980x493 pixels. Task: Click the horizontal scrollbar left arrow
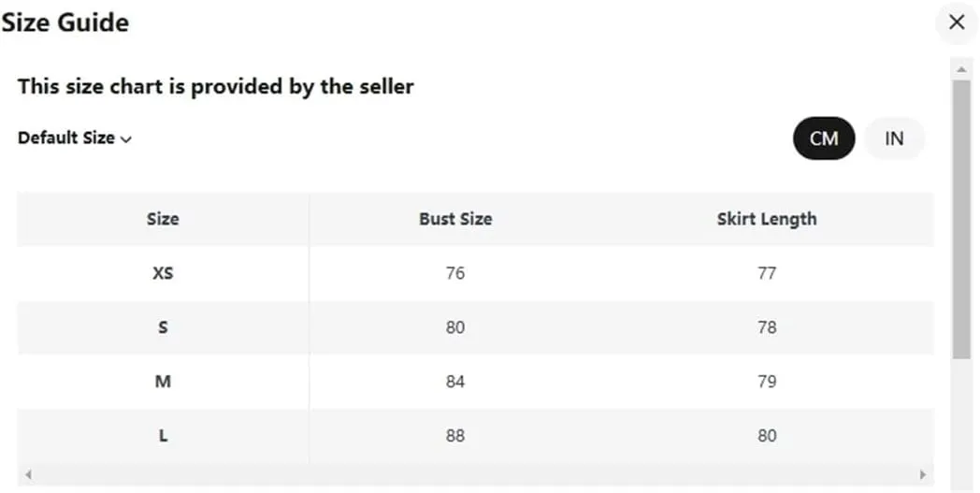coord(28,474)
